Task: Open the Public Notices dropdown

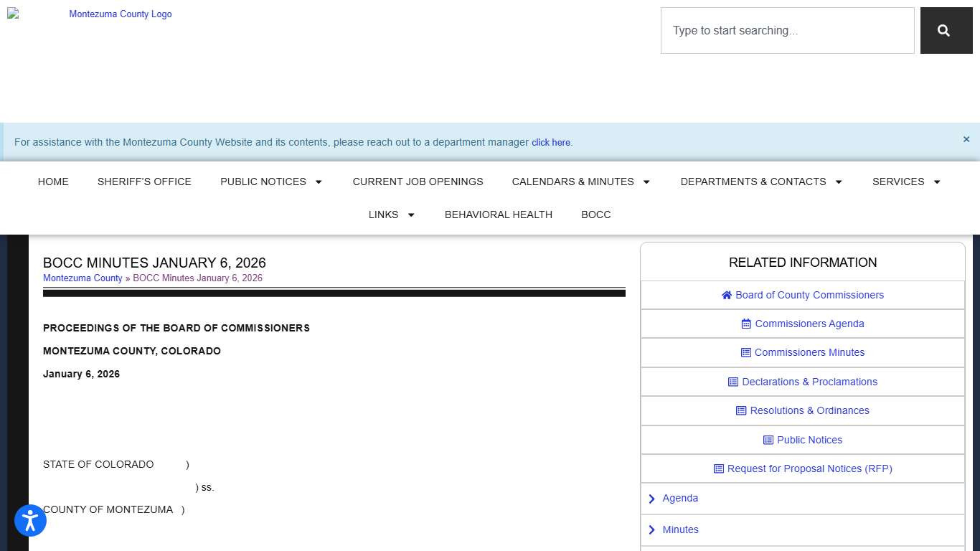Action: [271, 182]
